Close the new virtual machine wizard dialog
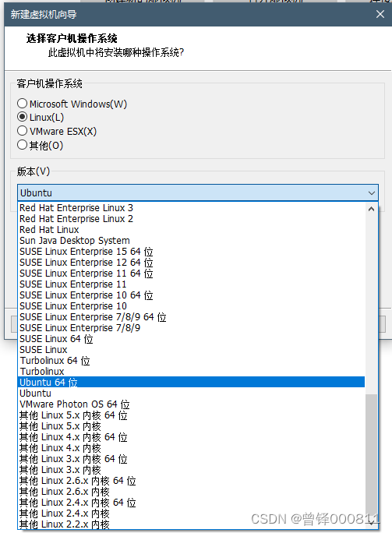The width and height of the screenshot is (392, 533). pyautogui.click(x=380, y=14)
